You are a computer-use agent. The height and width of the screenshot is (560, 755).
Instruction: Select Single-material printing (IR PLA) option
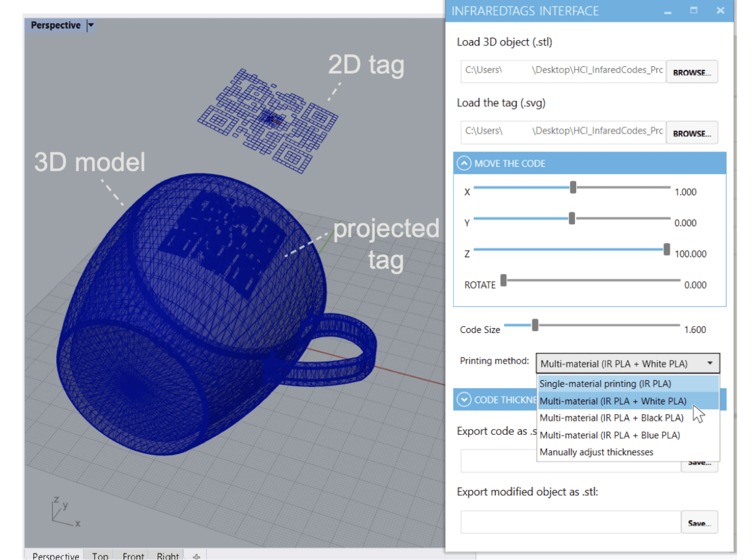coord(605,384)
